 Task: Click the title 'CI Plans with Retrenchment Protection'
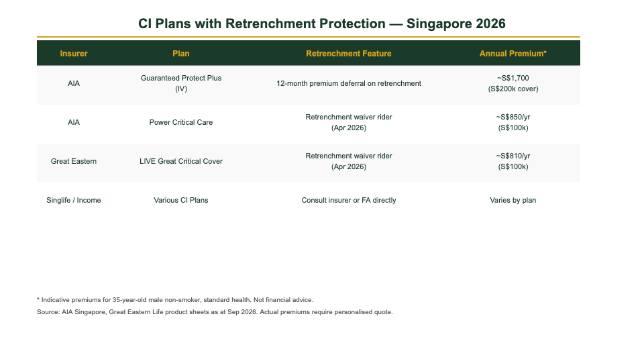point(262,23)
